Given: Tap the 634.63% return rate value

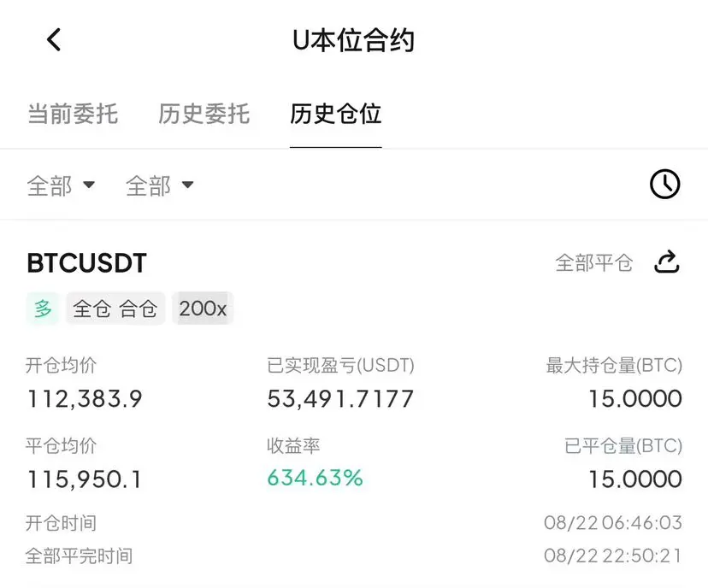Looking at the screenshot, I should [316, 478].
